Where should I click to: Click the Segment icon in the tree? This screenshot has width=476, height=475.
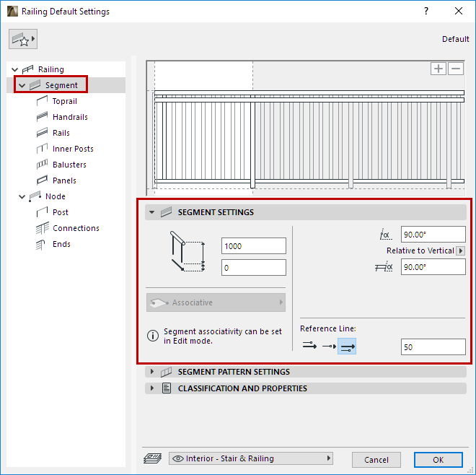click(x=35, y=85)
